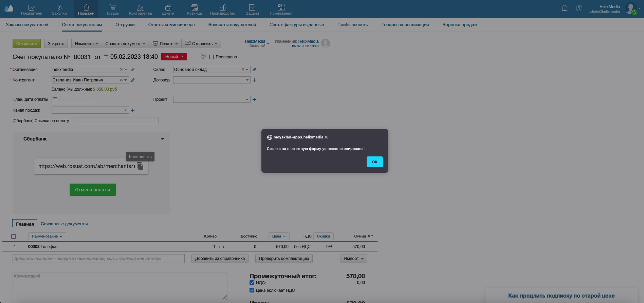This screenshot has width=644, height=303.
Task: Open Воронка продаж tab
Action: pyautogui.click(x=460, y=25)
